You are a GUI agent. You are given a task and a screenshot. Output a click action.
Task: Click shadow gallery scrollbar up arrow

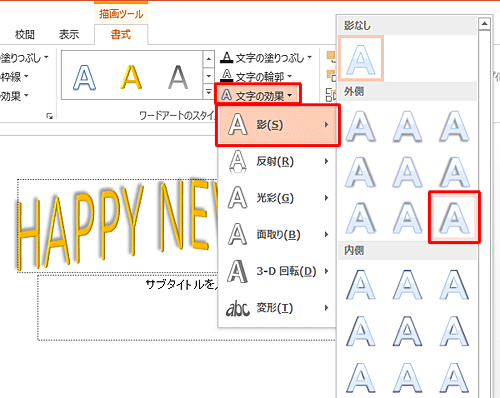click(484, 23)
